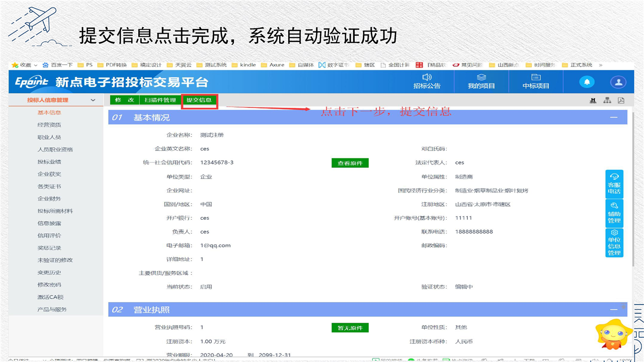Screen dimensions: 644x362
Task: Open 中标项目 folder icon
Action: pos(536,77)
